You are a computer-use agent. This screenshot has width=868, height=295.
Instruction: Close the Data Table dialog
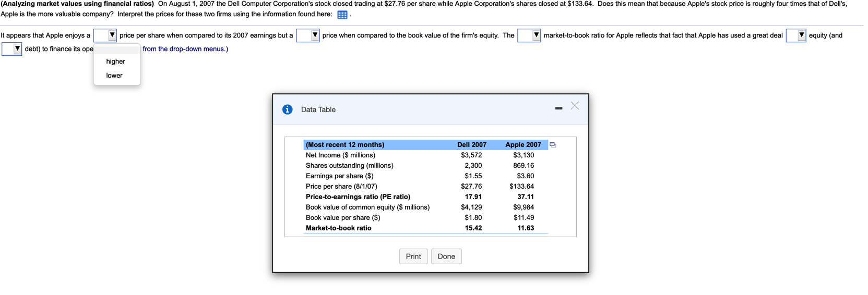coord(575,106)
